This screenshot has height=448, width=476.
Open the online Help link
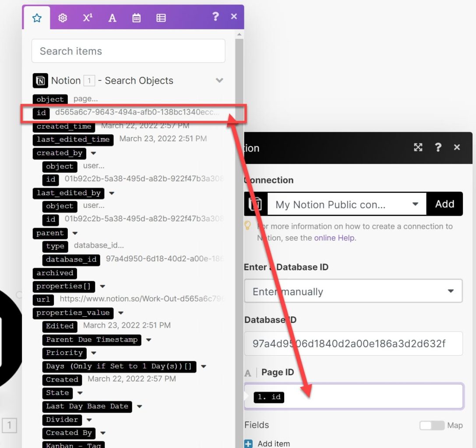(335, 238)
